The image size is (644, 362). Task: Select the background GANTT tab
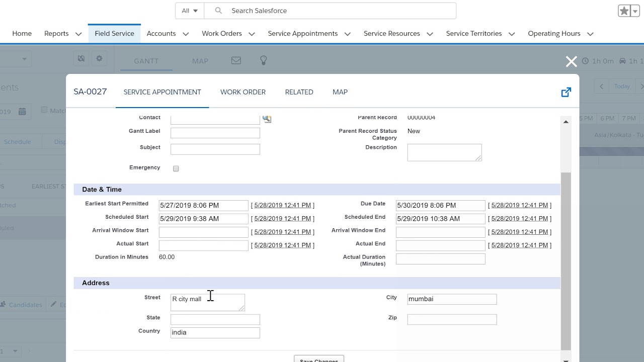[x=146, y=61]
